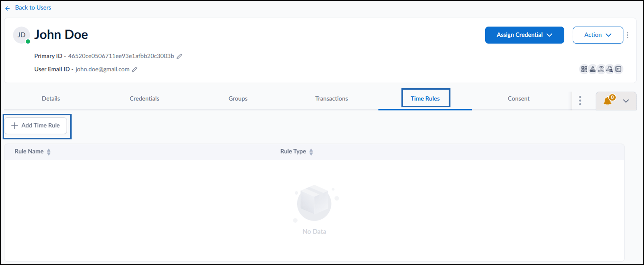Expand the notifications panel chevron
Viewport: 644px width, 265px height.
point(626,101)
